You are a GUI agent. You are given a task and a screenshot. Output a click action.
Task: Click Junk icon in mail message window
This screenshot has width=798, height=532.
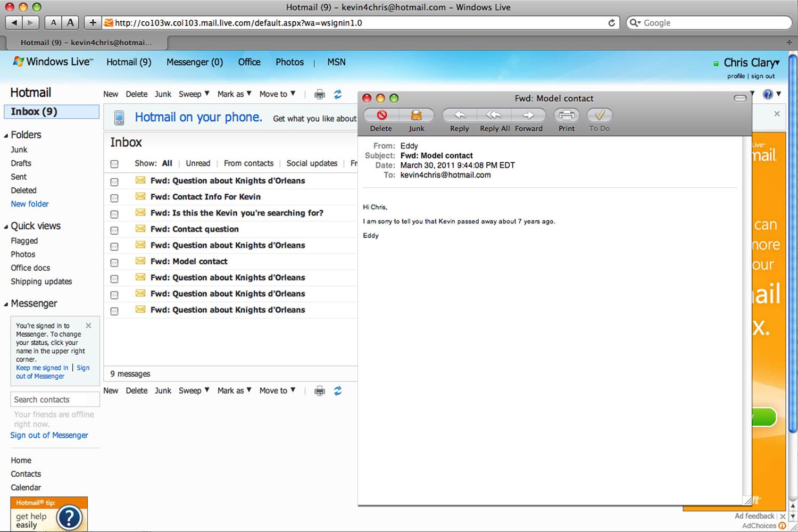coord(416,115)
